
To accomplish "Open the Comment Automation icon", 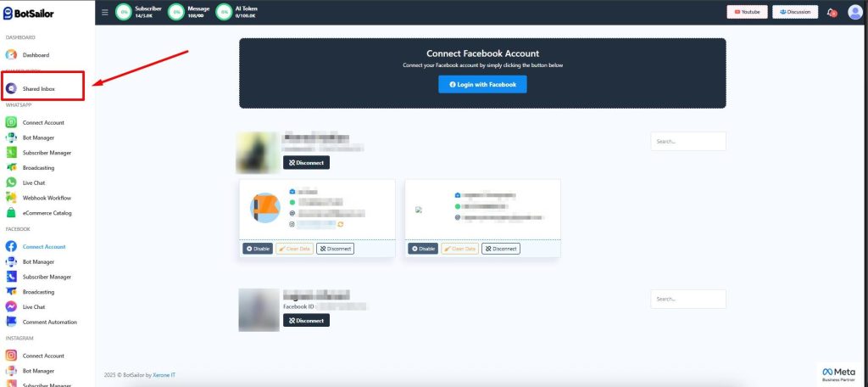I will point(11,322).
